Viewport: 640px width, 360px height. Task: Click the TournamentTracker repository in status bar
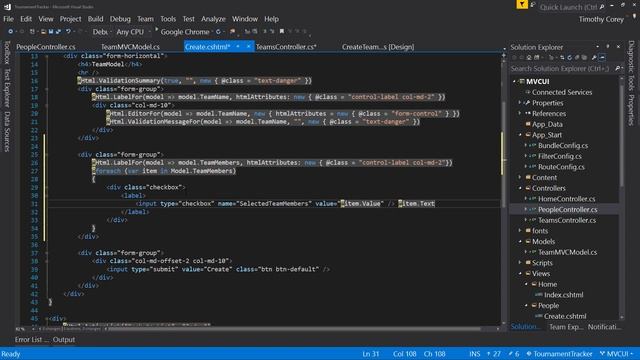559,354
